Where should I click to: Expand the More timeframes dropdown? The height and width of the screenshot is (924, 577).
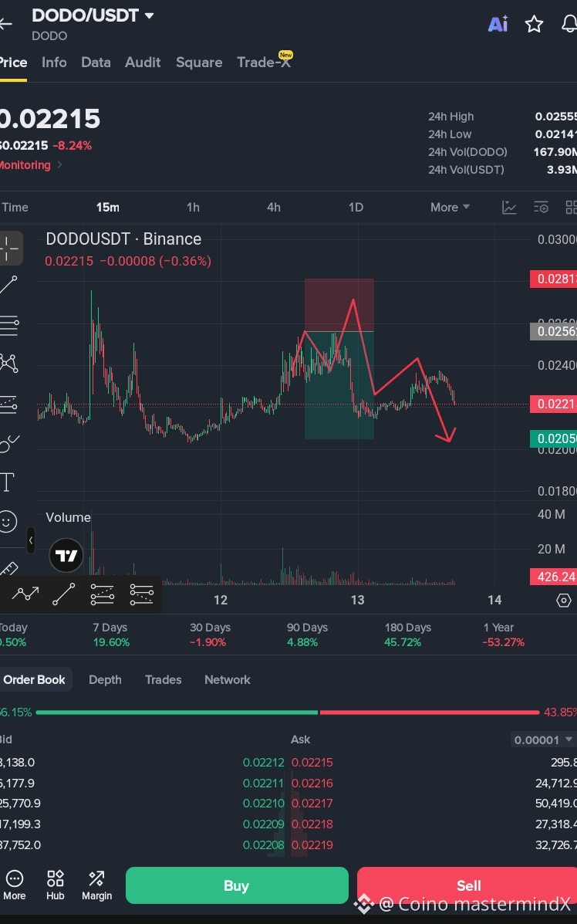(450, 208)
